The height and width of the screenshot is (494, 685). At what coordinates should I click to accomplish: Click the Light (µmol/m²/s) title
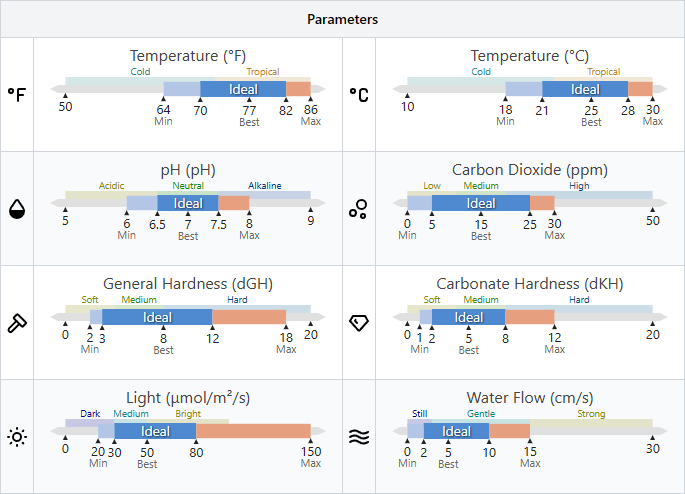[188, 398]
